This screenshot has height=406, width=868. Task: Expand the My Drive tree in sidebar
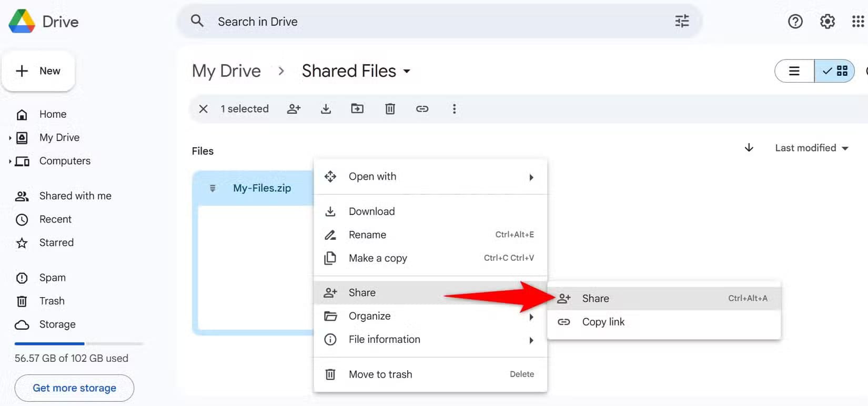(10, 138)
